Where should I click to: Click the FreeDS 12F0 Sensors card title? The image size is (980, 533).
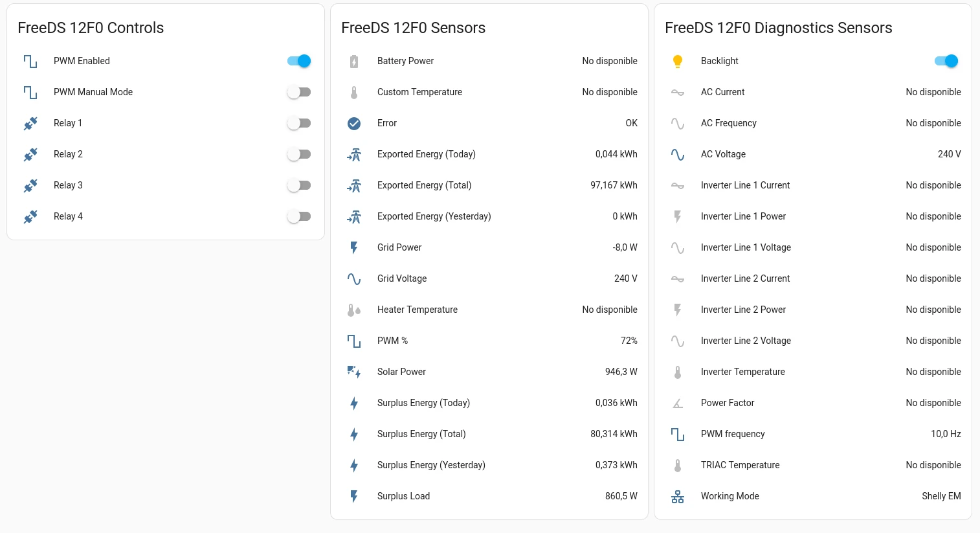(413, 28)
